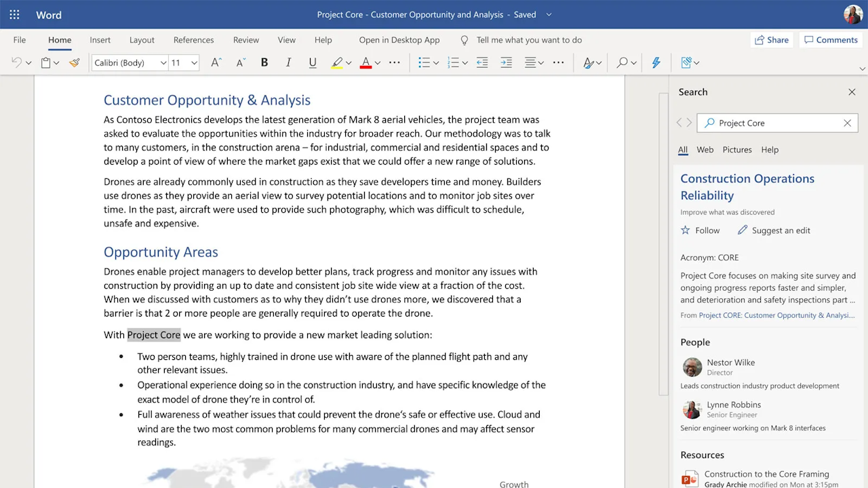
Task: Toggle Italic formatting
Action: [288, 63]
